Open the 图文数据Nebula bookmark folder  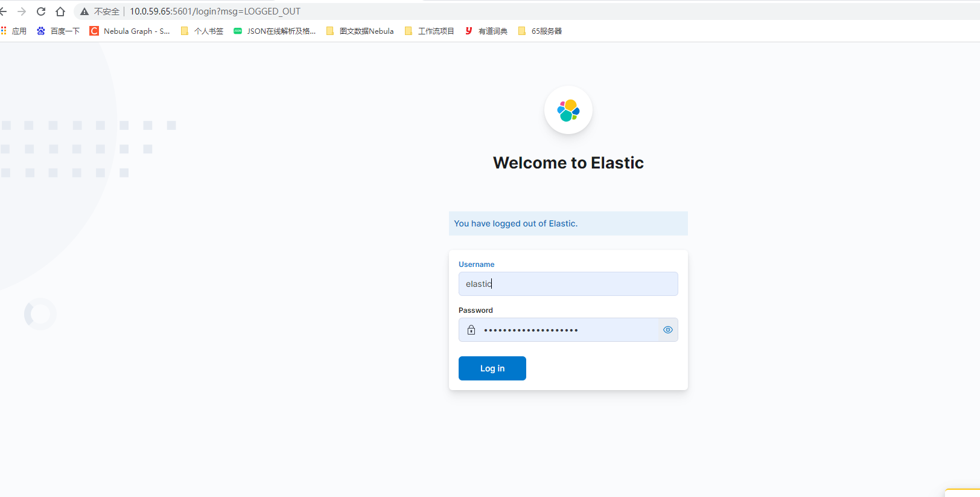coord(360,31)
